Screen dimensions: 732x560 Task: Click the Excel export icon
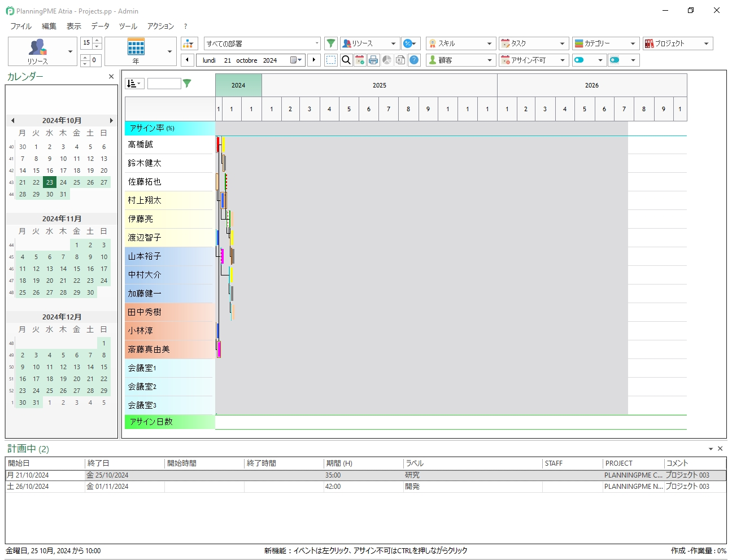pyautogui.click(x=400, y=60)
